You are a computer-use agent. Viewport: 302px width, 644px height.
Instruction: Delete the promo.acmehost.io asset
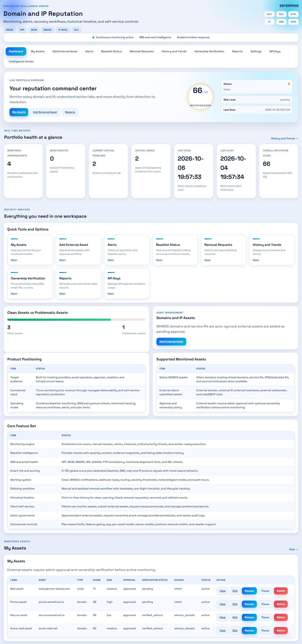pos(281,604)
